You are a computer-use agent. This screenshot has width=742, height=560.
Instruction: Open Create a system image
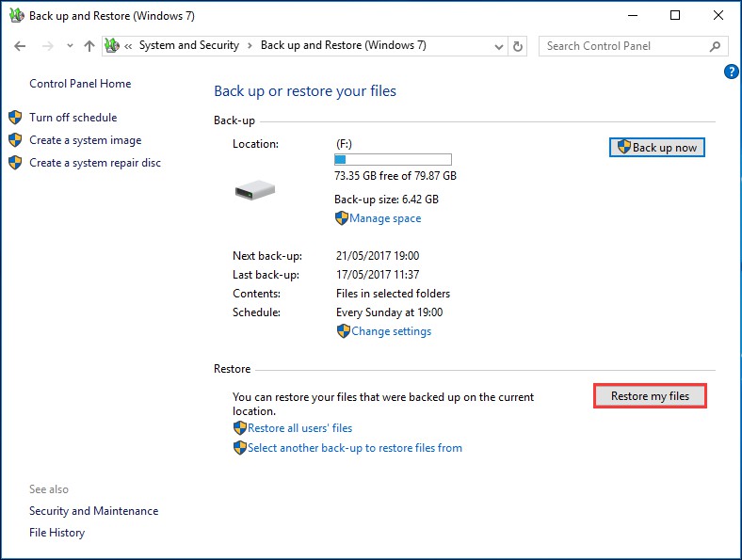(x=85, y=140)
